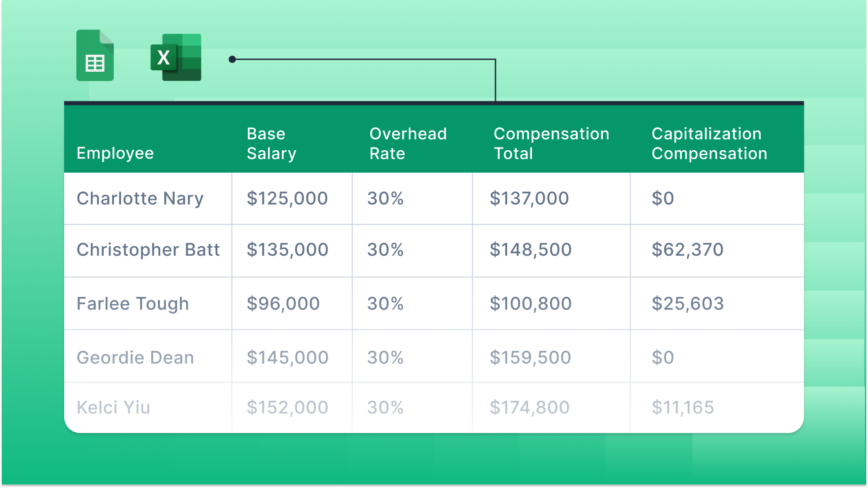The height and width of the screenshot is (488, 868).
Task: Click the Kelci Yiu cell
Action: (x=113, y=407)
